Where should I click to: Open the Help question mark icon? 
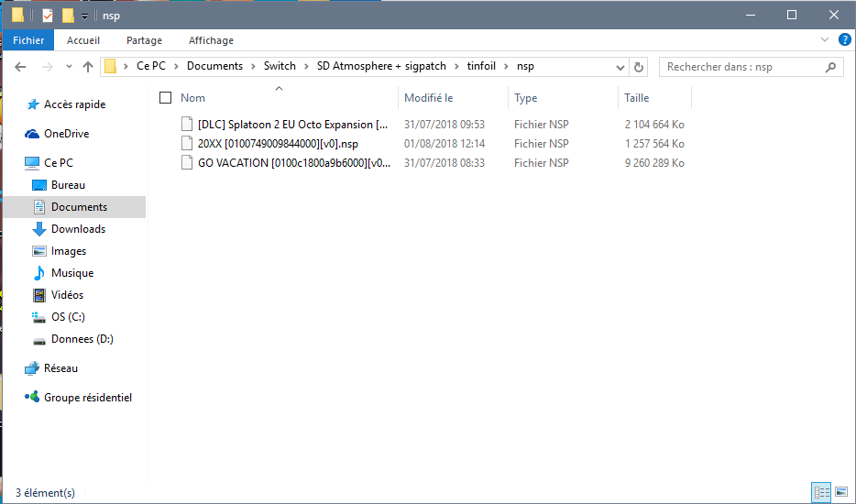pos(844,39)
